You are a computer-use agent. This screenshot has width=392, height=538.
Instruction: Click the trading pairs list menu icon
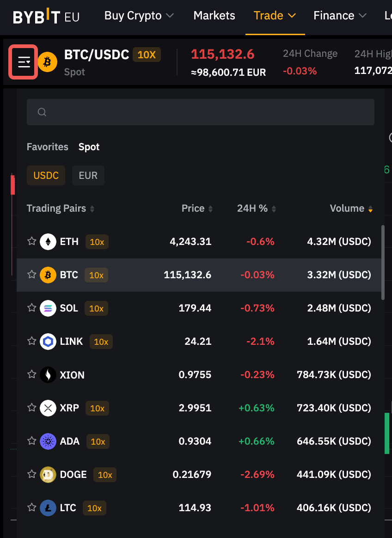pos(24,62)
